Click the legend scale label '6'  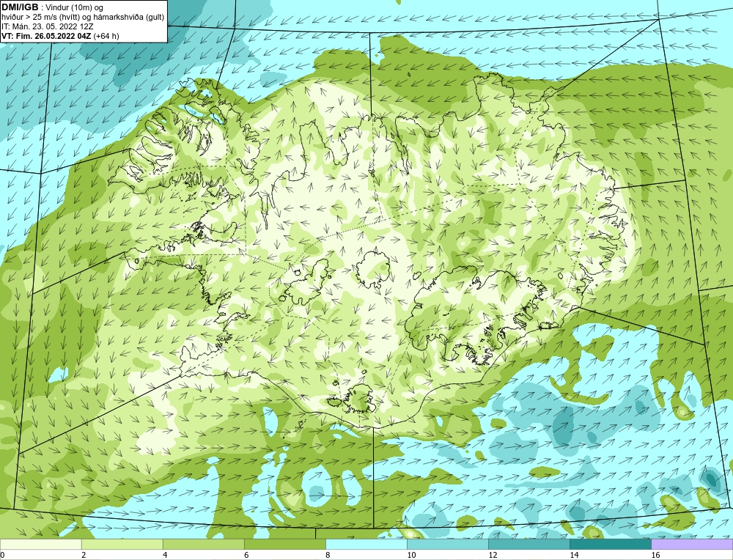pos(246,555)
